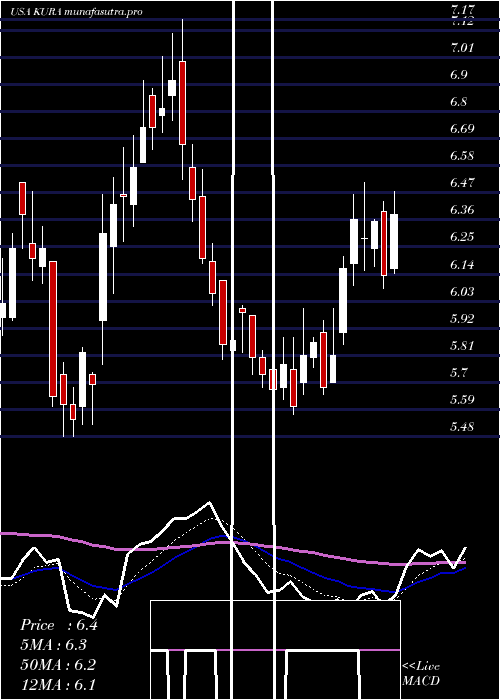Select the 5.81 price axis label
500x700 pixels.
(462, 346)
